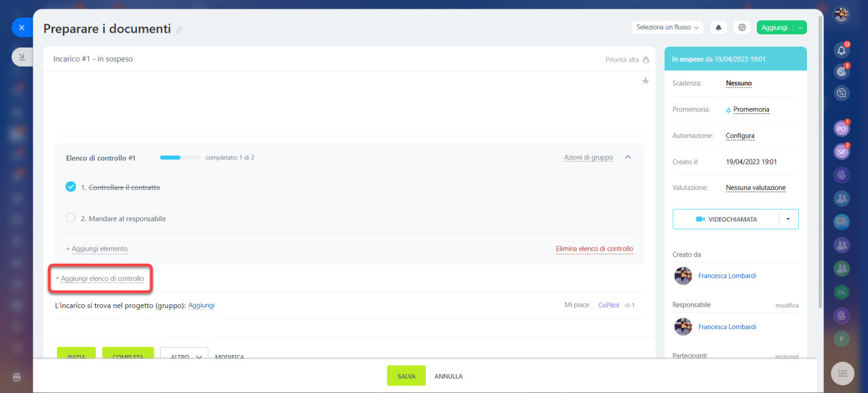This screenshot has width=868, height=393.
Task: Click Mi piace
Action: 577,305
